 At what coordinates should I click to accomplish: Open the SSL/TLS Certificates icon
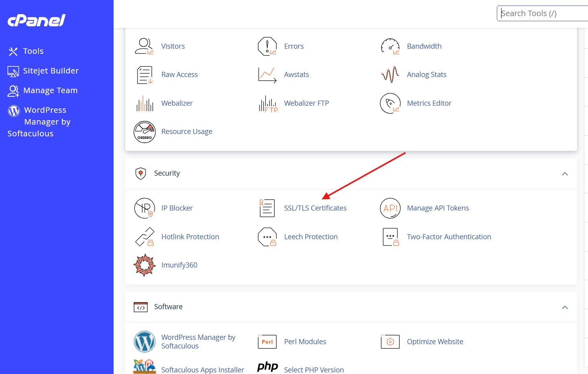click(267, 208)
